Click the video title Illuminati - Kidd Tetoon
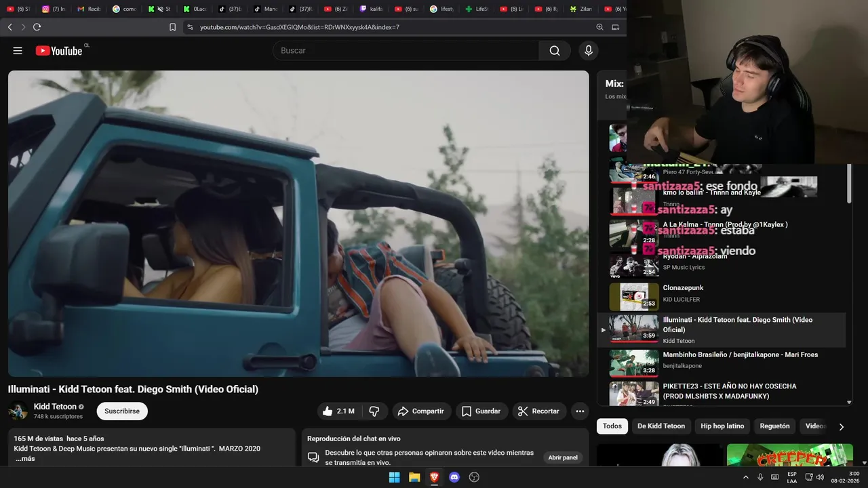 click(x=133, y=389)
